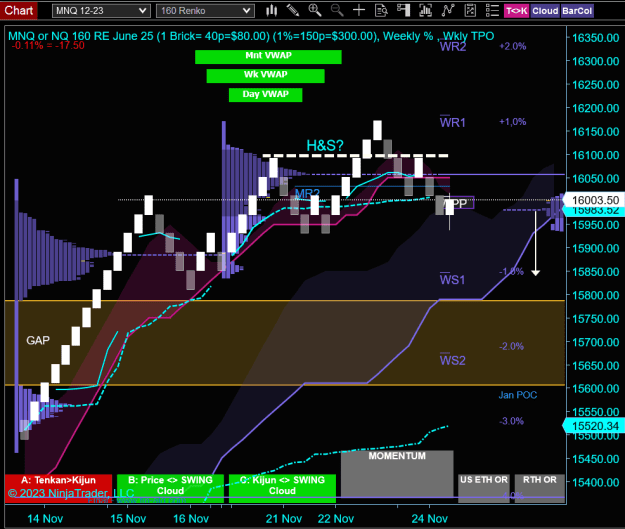Click the zoom out magnifier icon
625x529 pixels.
point(337,10)
